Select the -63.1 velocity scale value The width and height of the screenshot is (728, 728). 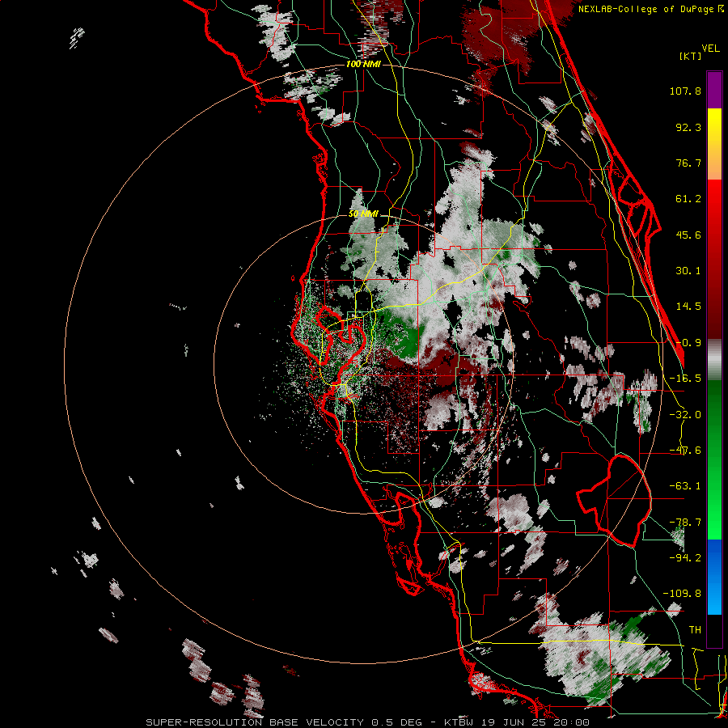(x=685, y=486)
